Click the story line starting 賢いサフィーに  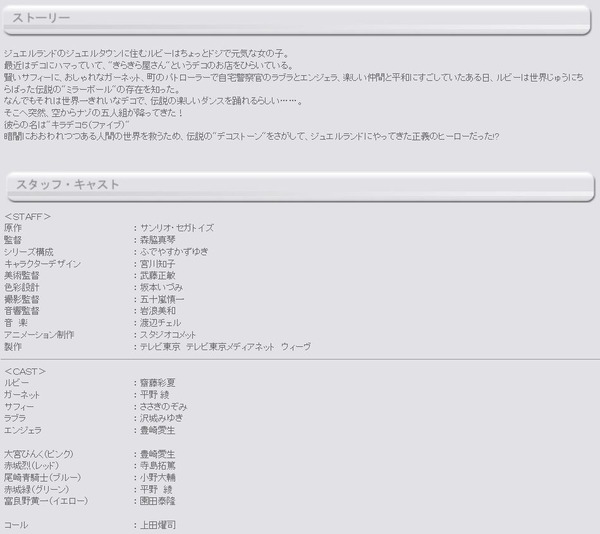[294, 83]
